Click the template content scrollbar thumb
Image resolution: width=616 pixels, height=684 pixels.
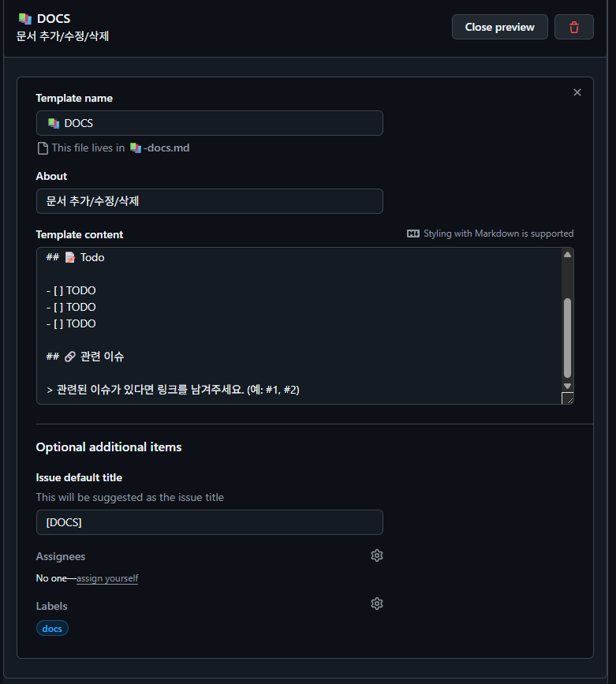(x=567, y=338)
